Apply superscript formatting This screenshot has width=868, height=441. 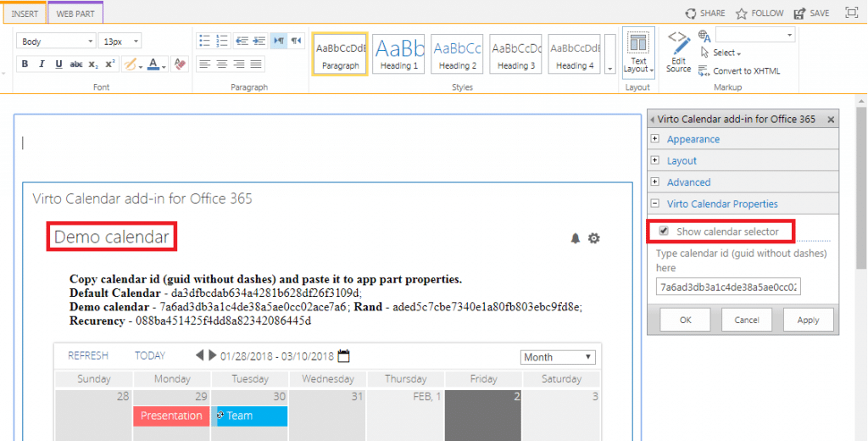[x=109, y=64]
